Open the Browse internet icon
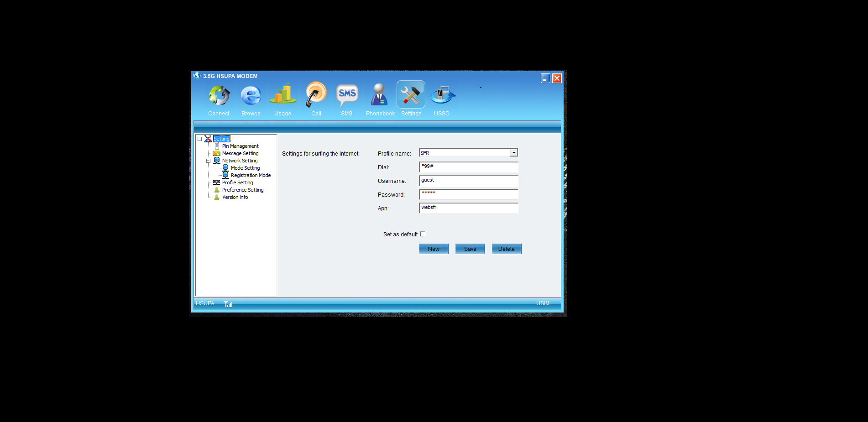This screenshot has height=422, width=868. click(x=251, y=96)
